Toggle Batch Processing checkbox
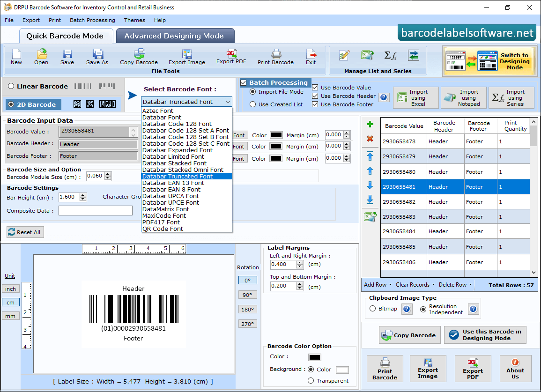The image size is (541, 392). click(x=244, y=83)
